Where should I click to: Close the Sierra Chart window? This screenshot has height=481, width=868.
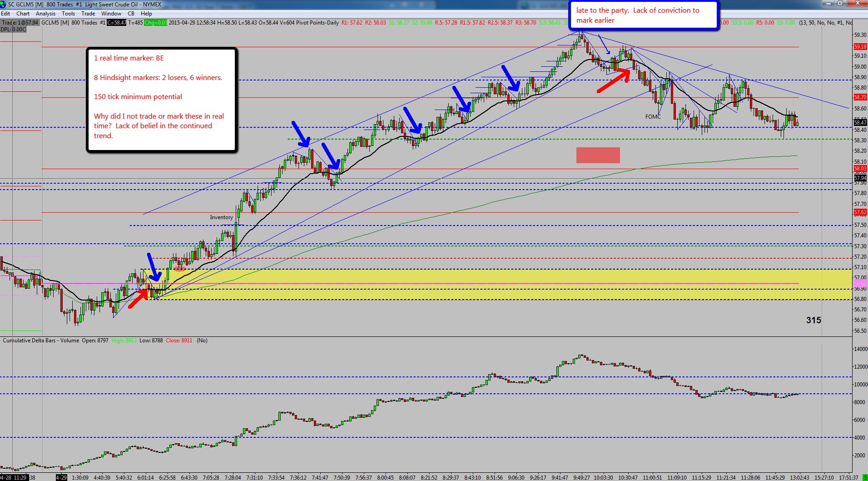857,4
